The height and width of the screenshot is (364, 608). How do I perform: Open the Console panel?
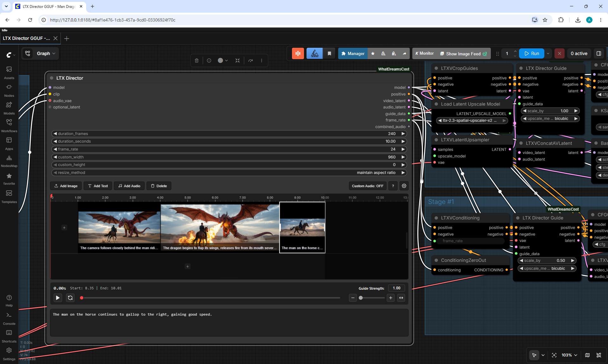pyautogui.click(x=9, y=318)
